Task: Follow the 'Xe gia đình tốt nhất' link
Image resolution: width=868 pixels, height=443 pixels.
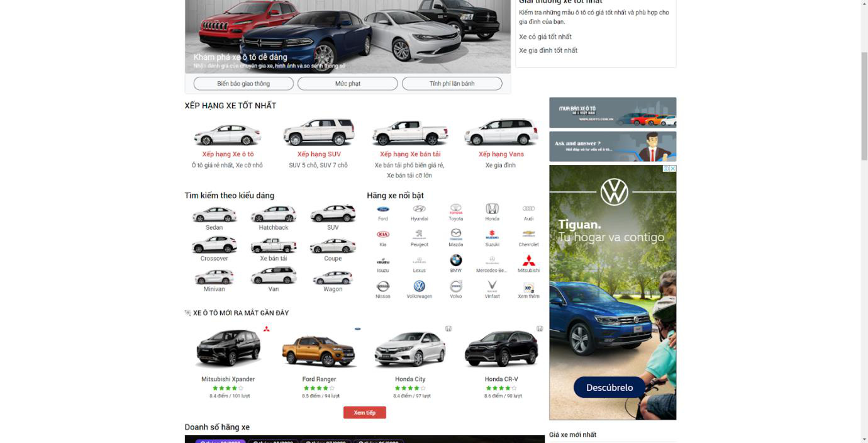Action: tap(548, 50)
